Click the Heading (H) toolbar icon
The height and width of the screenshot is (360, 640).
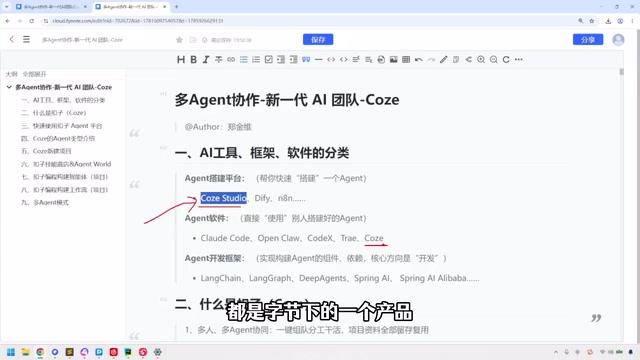[181, 60]
